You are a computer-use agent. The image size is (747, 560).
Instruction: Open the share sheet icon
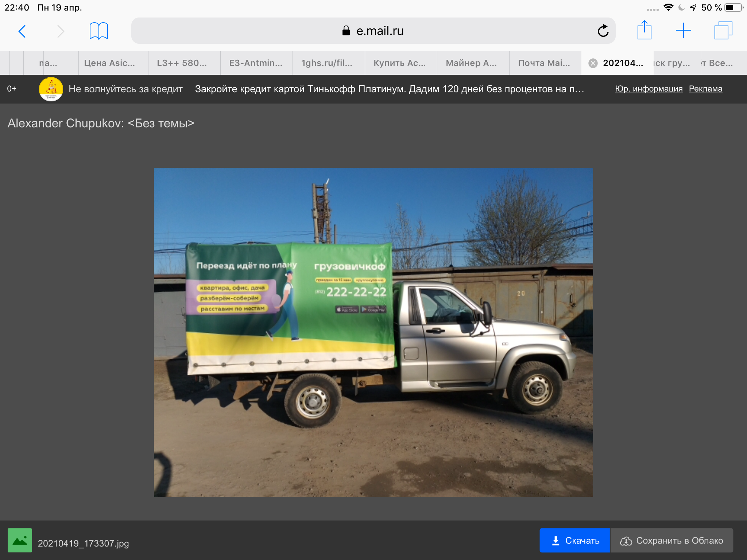(x=644, y=31)
